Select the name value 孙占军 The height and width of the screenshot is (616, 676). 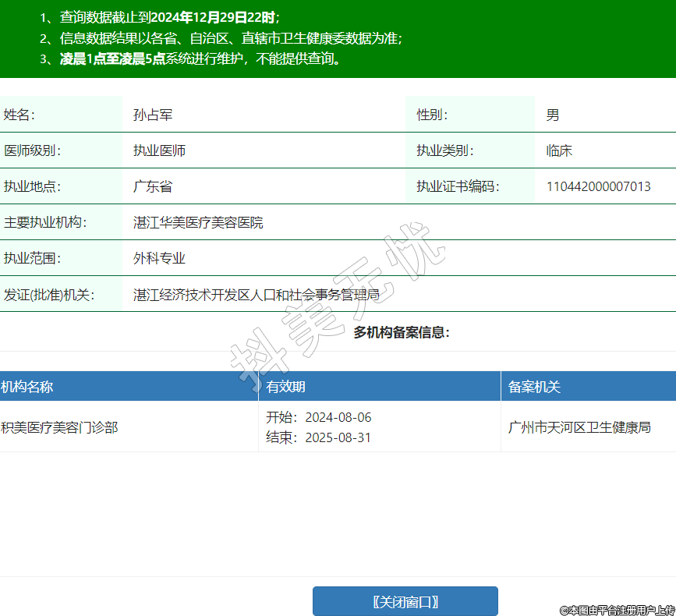coord(153,115)
